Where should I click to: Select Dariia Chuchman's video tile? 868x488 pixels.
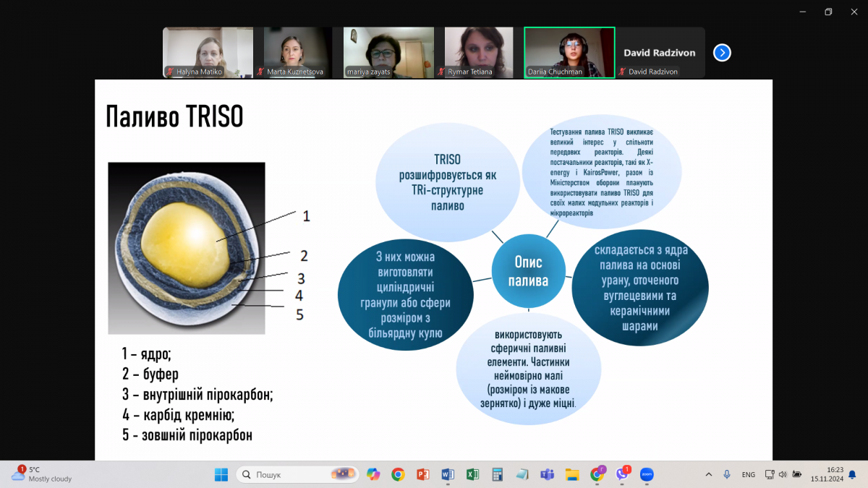coord(569,52)
